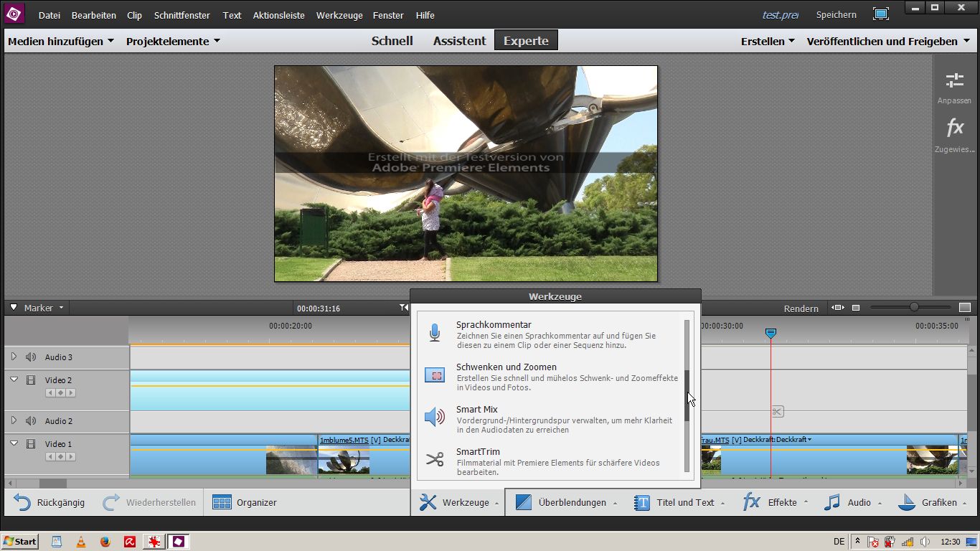Click Rückgängig to undo

50,502
